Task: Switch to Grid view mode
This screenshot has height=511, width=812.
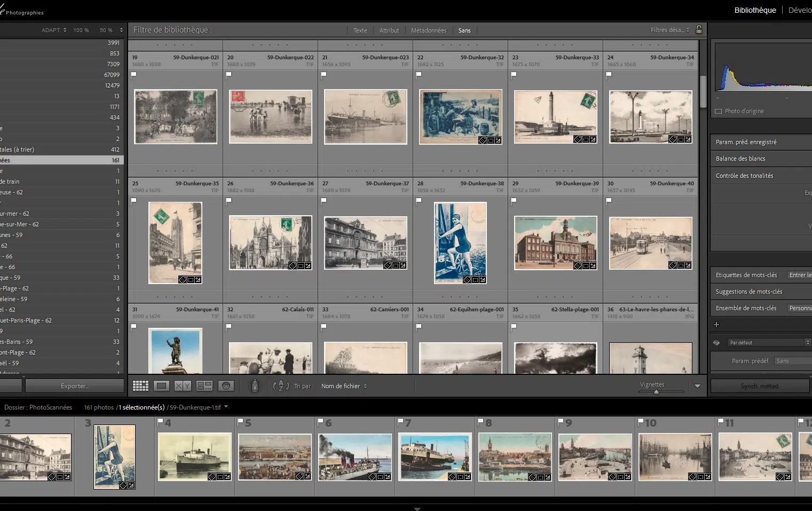Action: (x=140, y=386)
